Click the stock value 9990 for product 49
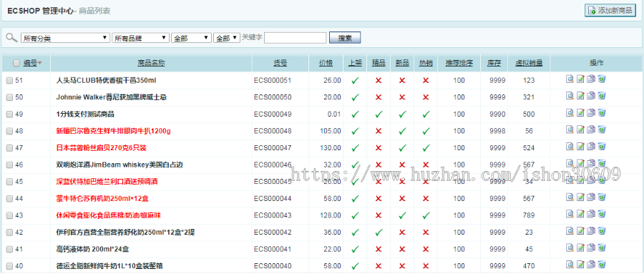The height and width of the screenshot is (274, 644). [498, 114]
